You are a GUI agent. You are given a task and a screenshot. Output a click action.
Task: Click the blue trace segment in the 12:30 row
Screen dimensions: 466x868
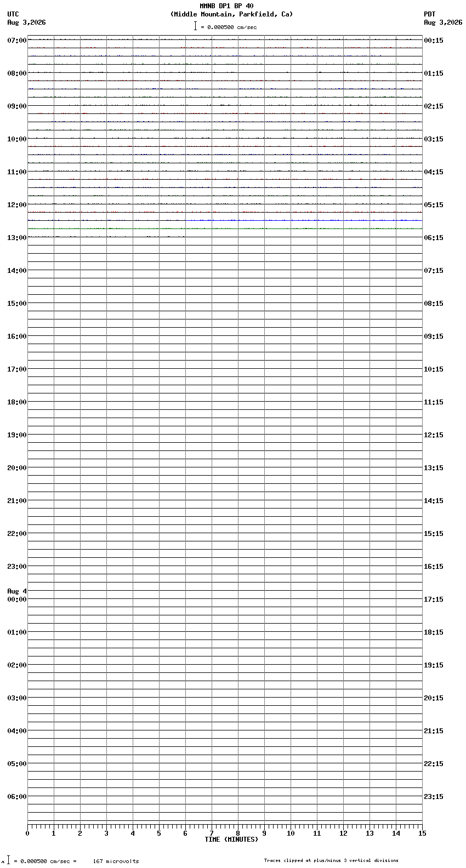click(x=304, y=220)
